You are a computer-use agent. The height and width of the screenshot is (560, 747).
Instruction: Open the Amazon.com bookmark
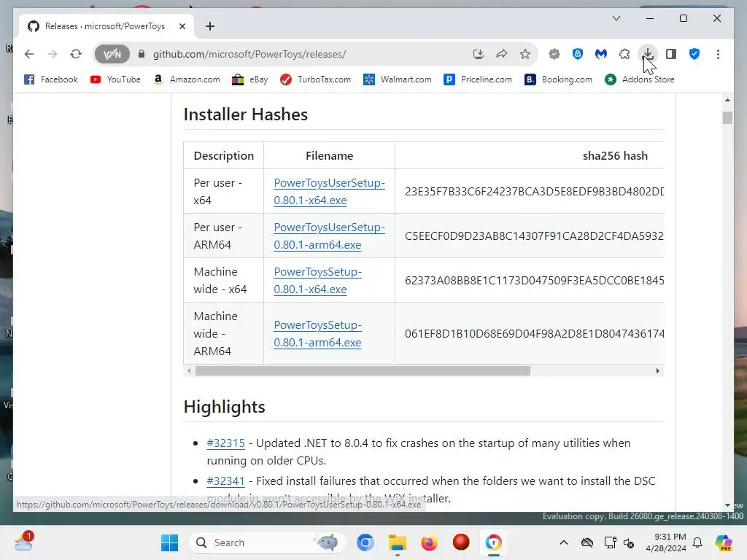187,79
